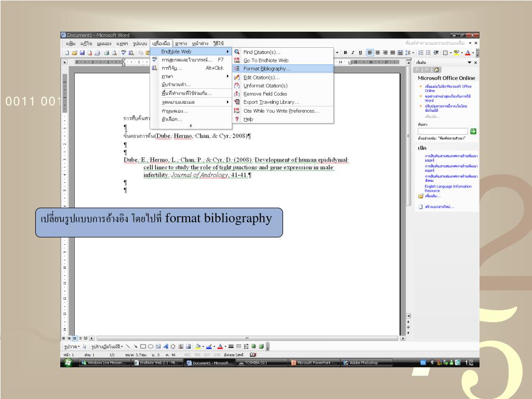Toggle Bold formatting
Viewport: 532px width, 399px height.
coord(345,52)
